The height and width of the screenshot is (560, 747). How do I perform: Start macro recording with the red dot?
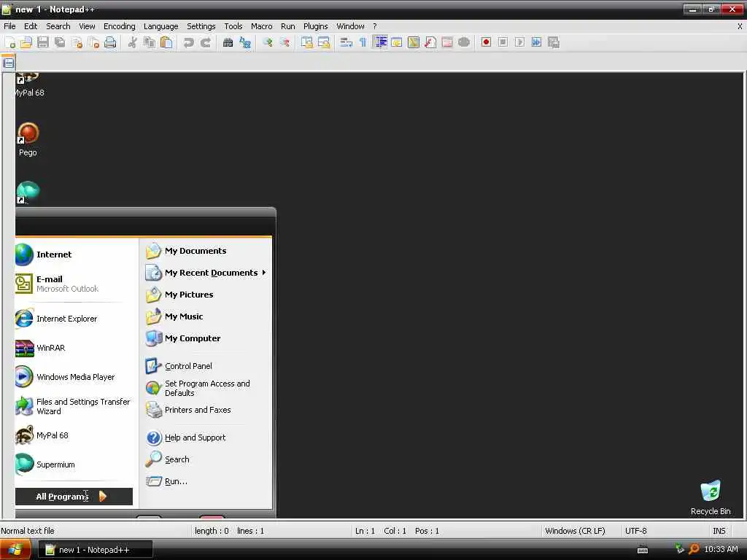(486, 42)
